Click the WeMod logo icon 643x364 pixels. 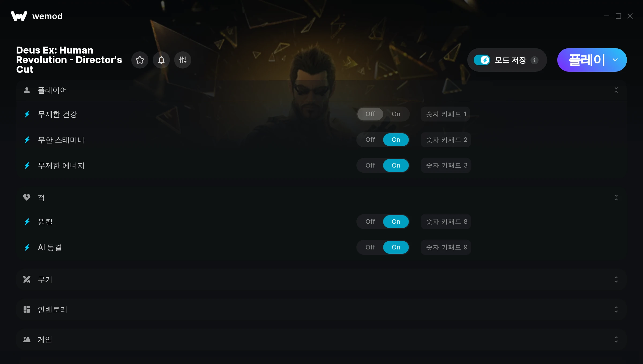point(19,16)
